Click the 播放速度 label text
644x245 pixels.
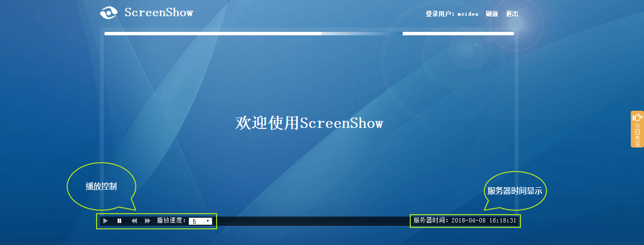point(171,221)
